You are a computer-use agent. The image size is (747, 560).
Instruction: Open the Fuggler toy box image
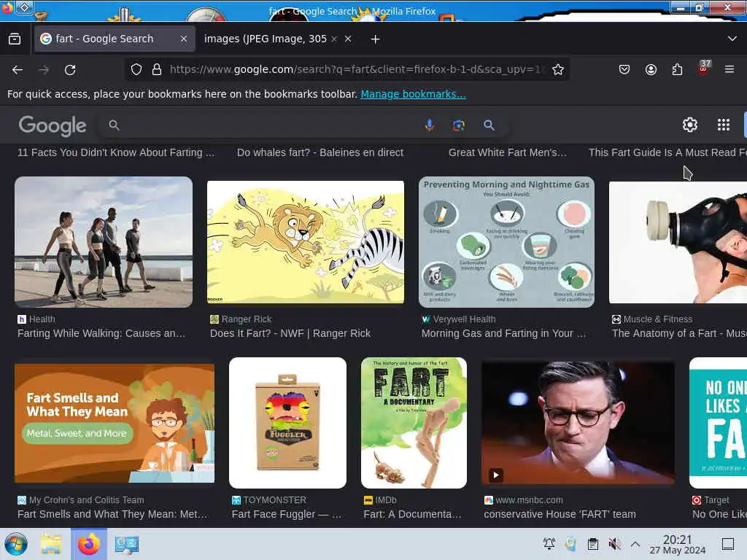pyautogui.click(x=287, y=423)
